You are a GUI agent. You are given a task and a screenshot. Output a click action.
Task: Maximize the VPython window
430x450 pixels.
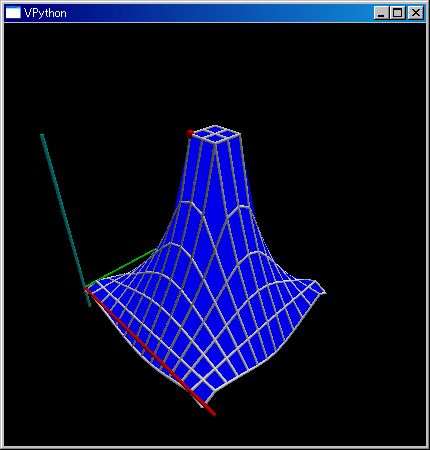pos(398,13)
